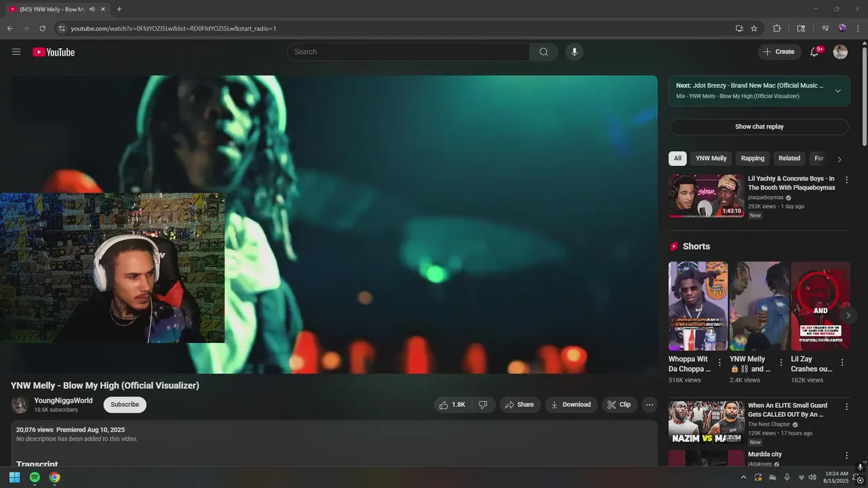Open the Lil Yachty & Concrete Boys video thumbnail

pyautogui.click(x=706, y=196)
